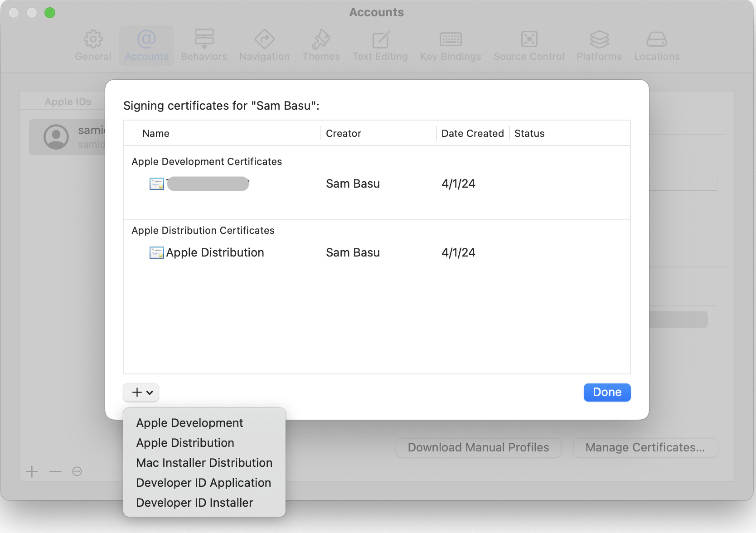Select the Accounts @ toolbar icon

146,39
